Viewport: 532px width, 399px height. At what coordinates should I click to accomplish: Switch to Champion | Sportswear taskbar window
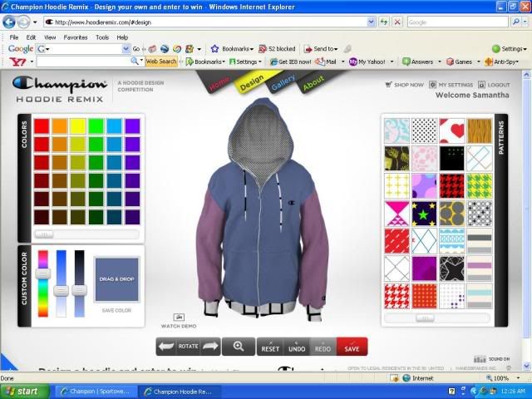[x=96, y=392]
